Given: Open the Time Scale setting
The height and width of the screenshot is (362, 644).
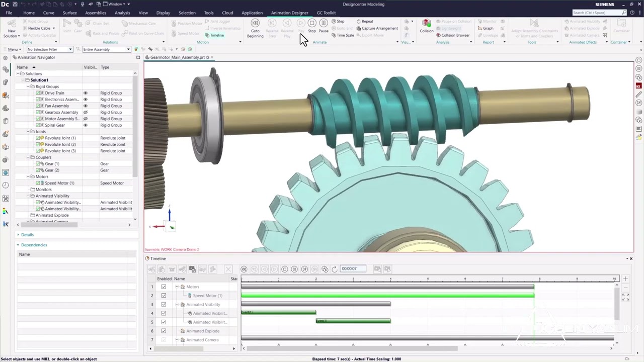Looking at the screenshot, I should click(x=343, y=35).
